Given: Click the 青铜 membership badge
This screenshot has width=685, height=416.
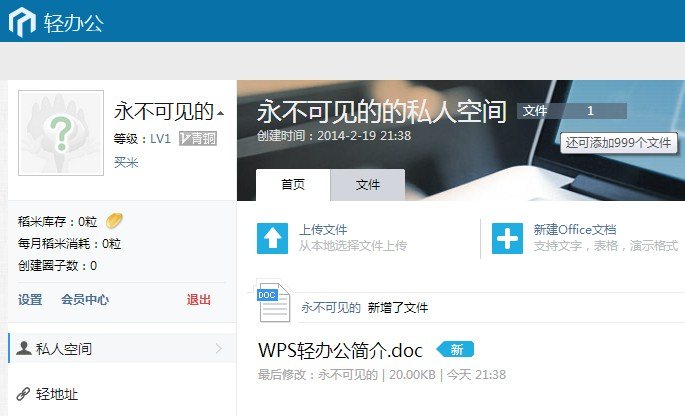Looking at the screenshot, I should (x=198, y=139).
